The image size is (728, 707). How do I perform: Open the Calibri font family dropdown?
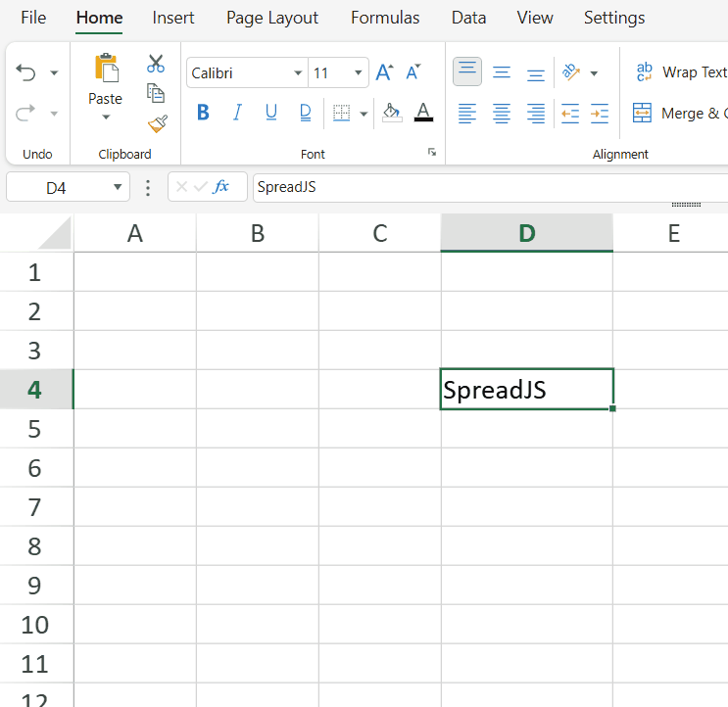pyautogui.click(x=298, y=72)
